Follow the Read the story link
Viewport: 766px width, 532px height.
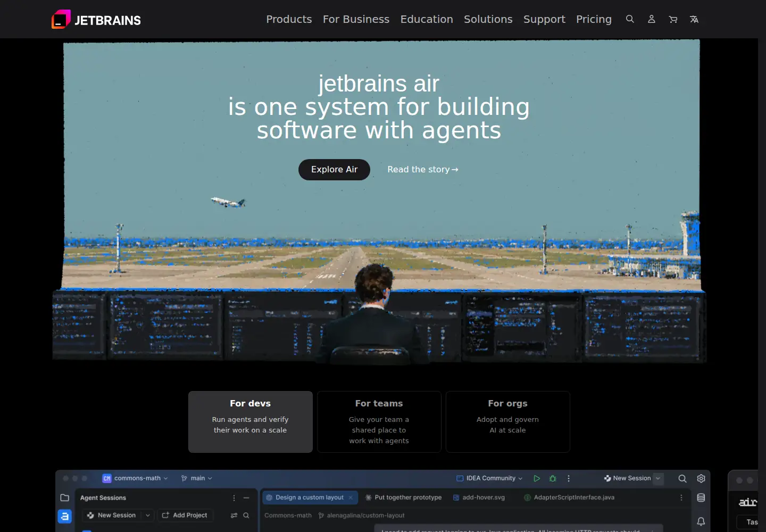coord(423,169)
